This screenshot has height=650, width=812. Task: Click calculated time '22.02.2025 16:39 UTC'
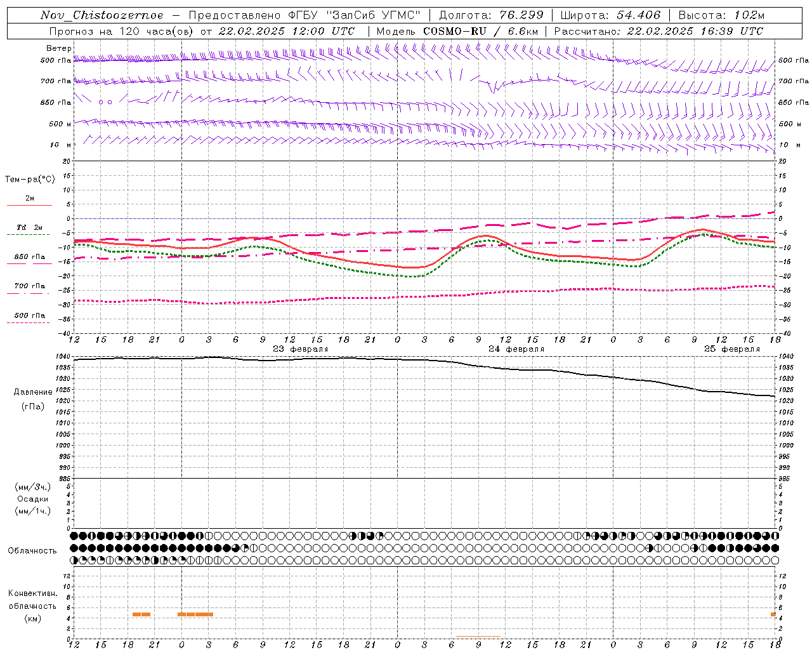coord(695,31)
